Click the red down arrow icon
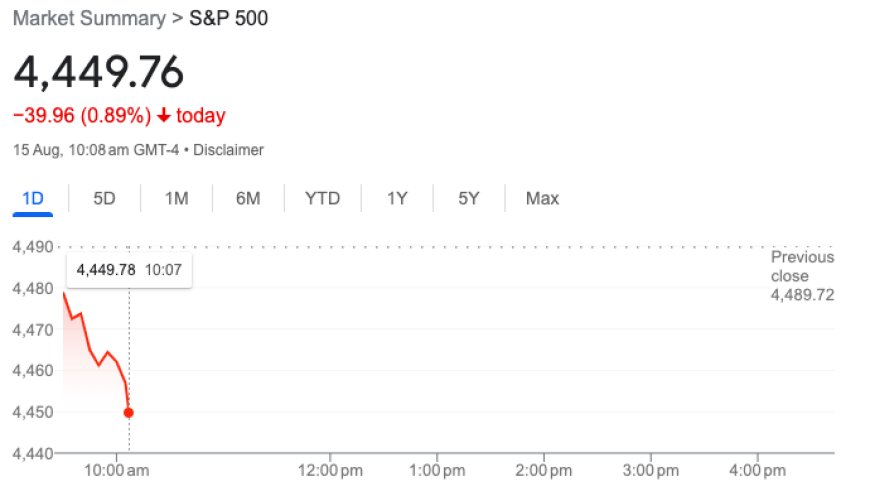This screenshot has width=870, height=496. click(163, 116)
